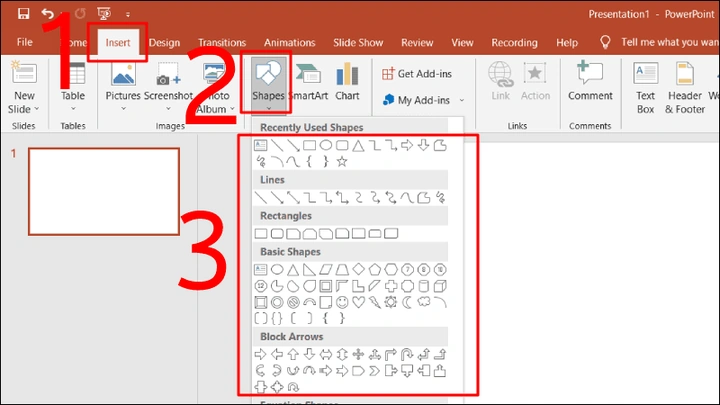Expand the My Add-ins dropdown arrow
Image resolution: width=720 pixels, height=405 pixels.
coord(462,100)
